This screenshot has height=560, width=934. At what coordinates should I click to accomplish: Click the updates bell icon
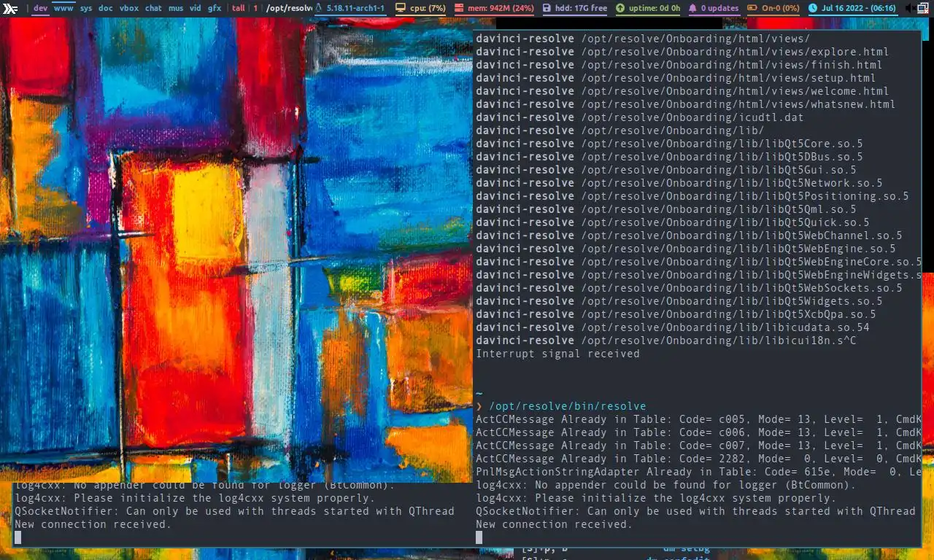tap(693, 9)
